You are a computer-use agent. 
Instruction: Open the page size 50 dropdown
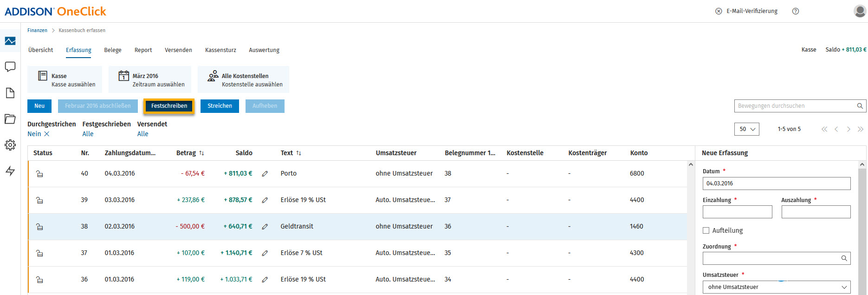tap(746, 129)
